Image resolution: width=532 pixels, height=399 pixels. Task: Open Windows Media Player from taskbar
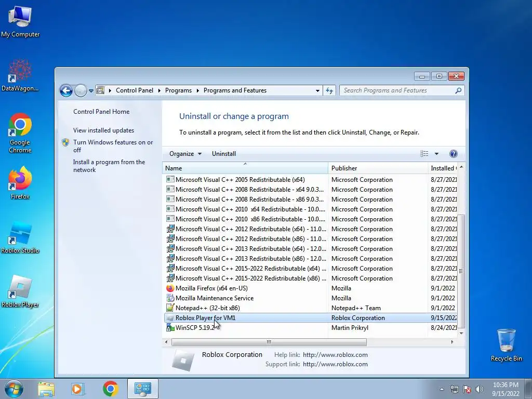(x=77, y=389)
